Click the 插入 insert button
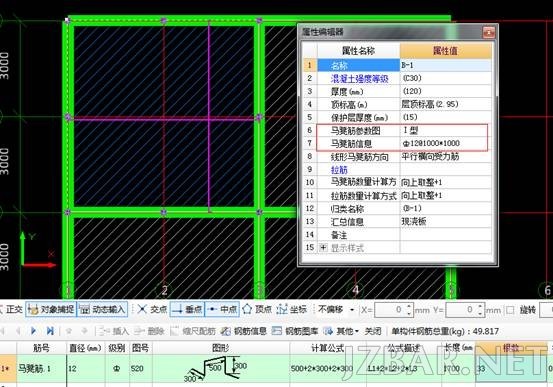This screenshot has height=387, width=553. 113,331
